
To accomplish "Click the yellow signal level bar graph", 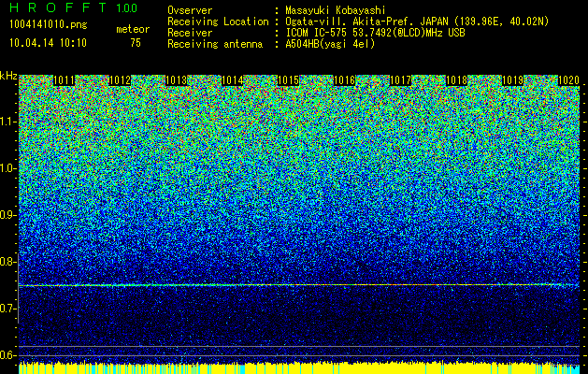I will point(299,367).
